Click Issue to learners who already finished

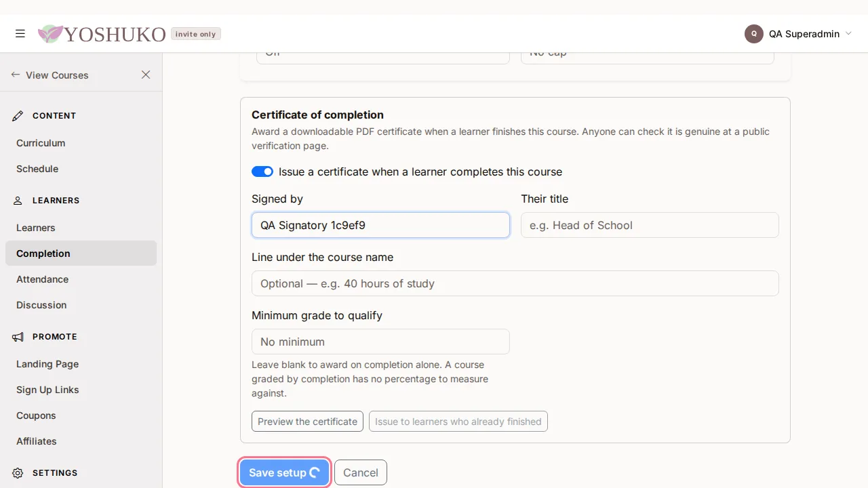(458, 422)
